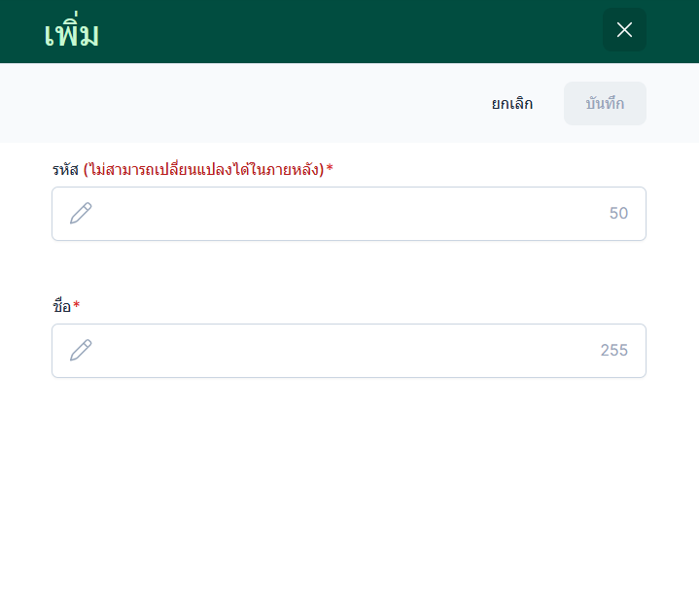Image resolution: width=699 pixels, height=616 pixels.
Task: Click the 50 character limit counter
Action: point(618,214)
